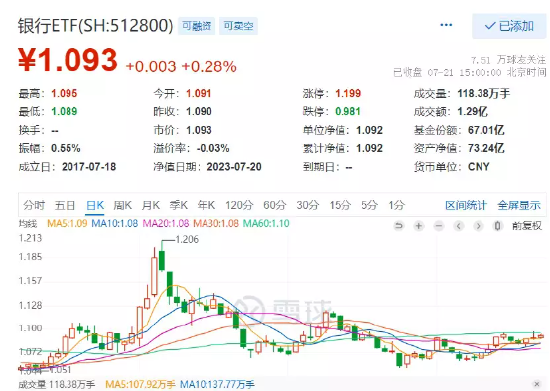Switch to the 分时 chart tab
The image size is (550, 391).
click(x=34, y=205)
